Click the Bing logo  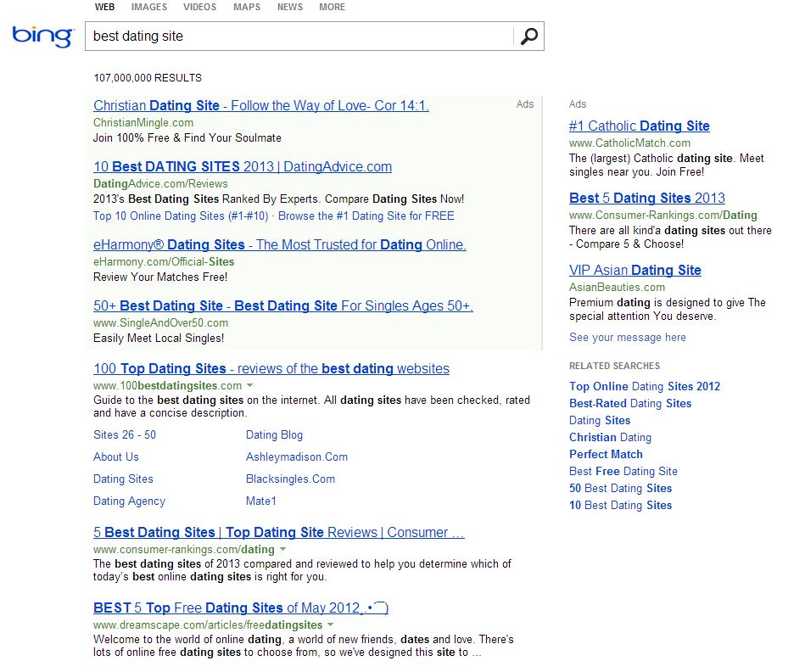click(x=43, y=36)
